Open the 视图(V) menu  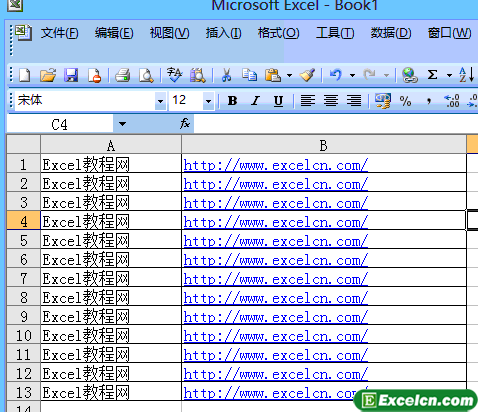click(x=169, y=33)
